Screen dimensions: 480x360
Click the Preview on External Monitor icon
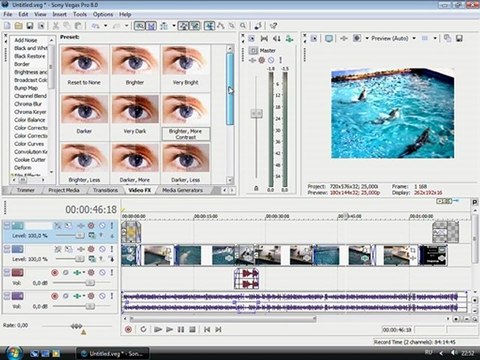click(329, 39)
